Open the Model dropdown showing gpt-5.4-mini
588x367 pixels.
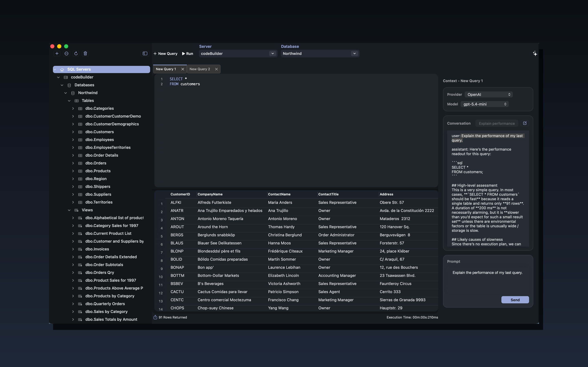click(484, 104)
